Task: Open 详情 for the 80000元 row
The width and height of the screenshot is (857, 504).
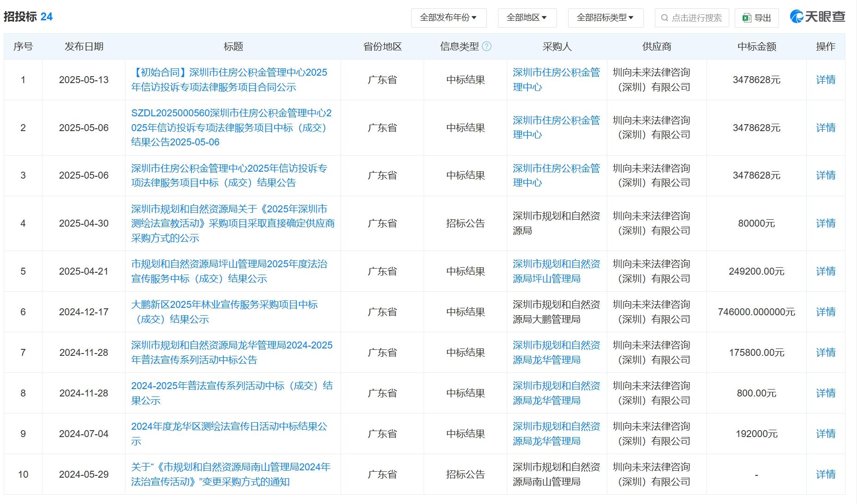Action: (x=825, y=223)
